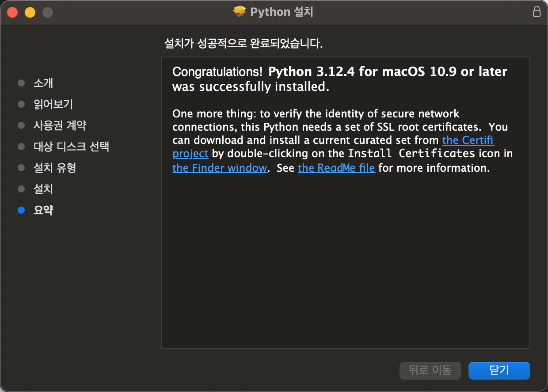Screen dimensions: 548x392
Task: Select the 요약 step in sidebar
Action: (43, 210)
